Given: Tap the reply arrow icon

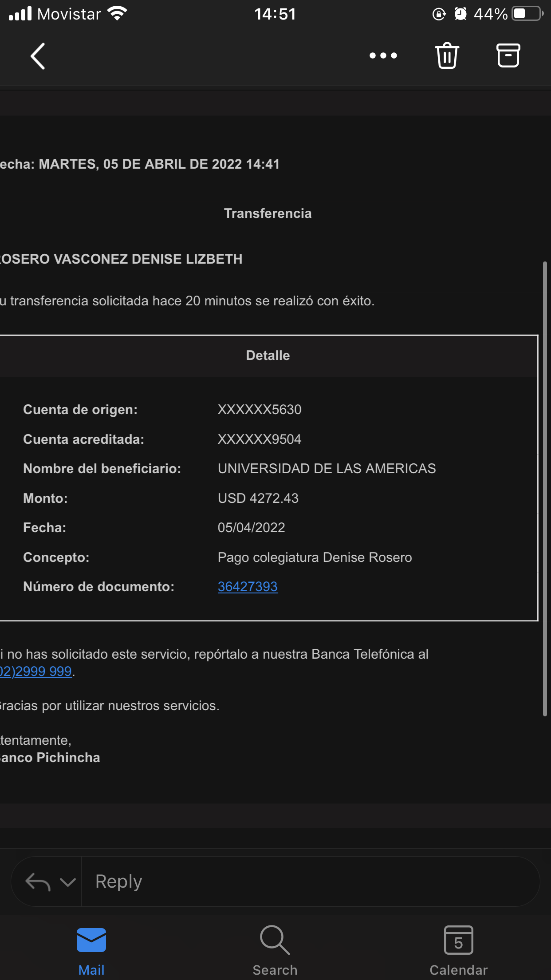Looking at the screenshot, I should click(38, 881).
